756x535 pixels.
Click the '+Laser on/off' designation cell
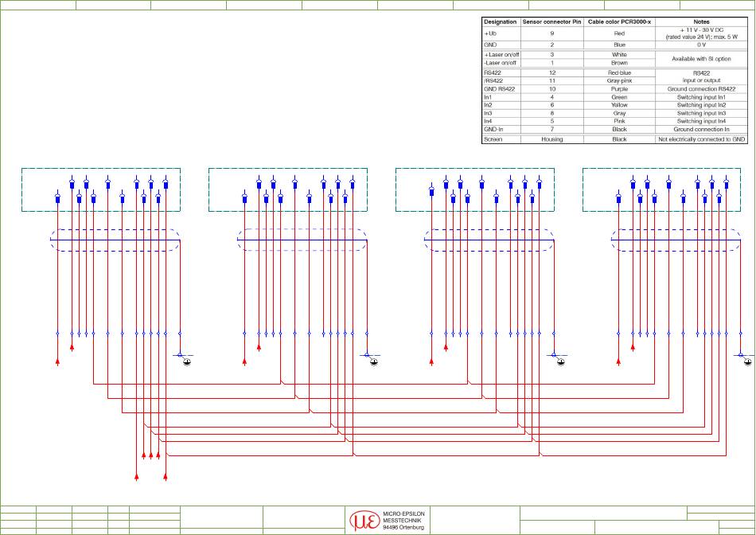(501, 54)
